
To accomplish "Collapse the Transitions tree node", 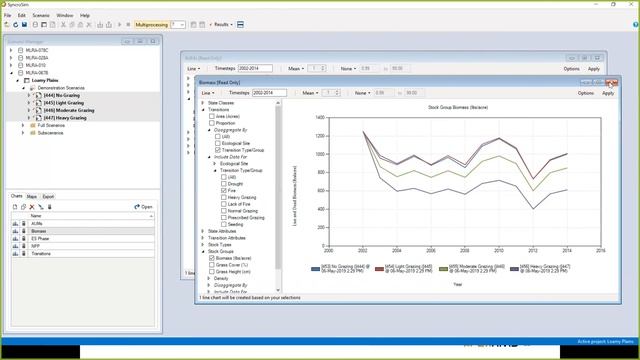I will (x=203, y=110).
